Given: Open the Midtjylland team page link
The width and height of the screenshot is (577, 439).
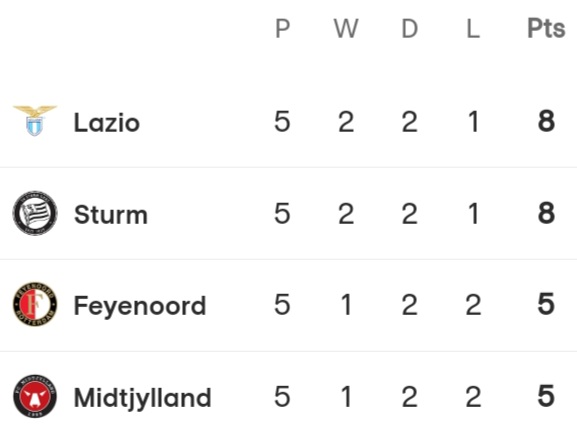Looking at the screenshot, I should pyautogui.click(x=143, y=398).
